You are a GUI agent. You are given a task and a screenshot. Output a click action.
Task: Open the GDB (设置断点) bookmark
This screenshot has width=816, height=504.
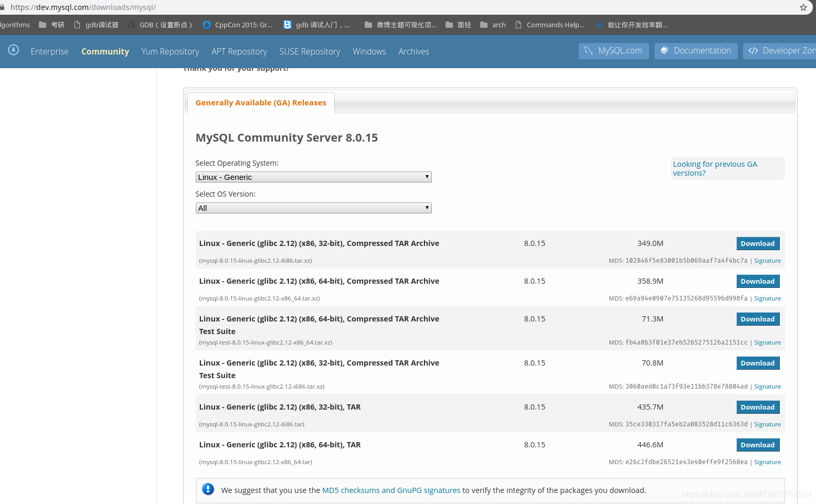pos(160,25)
